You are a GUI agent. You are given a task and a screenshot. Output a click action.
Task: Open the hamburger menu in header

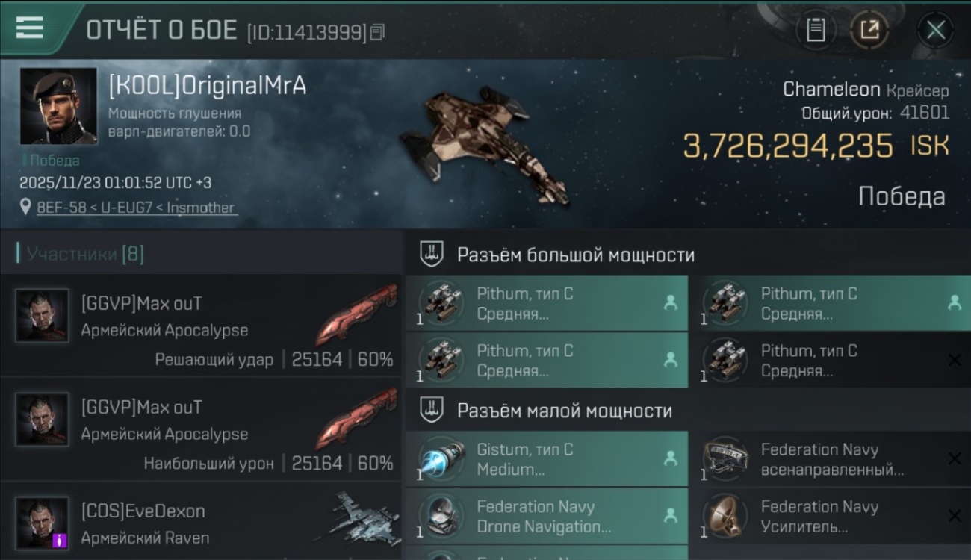click(x=29, y=28)
